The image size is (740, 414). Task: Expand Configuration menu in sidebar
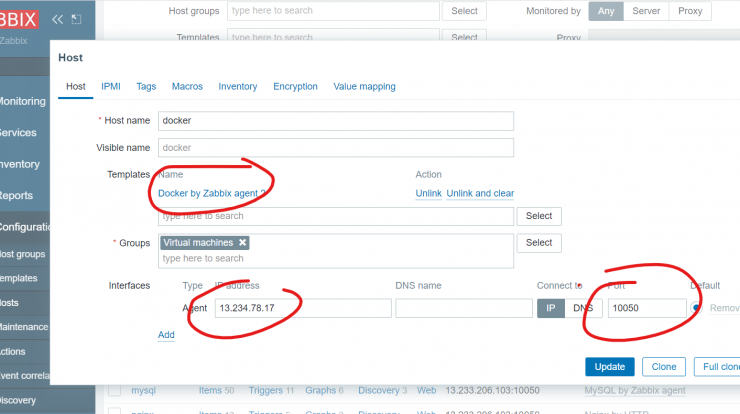tap(25, 227)
